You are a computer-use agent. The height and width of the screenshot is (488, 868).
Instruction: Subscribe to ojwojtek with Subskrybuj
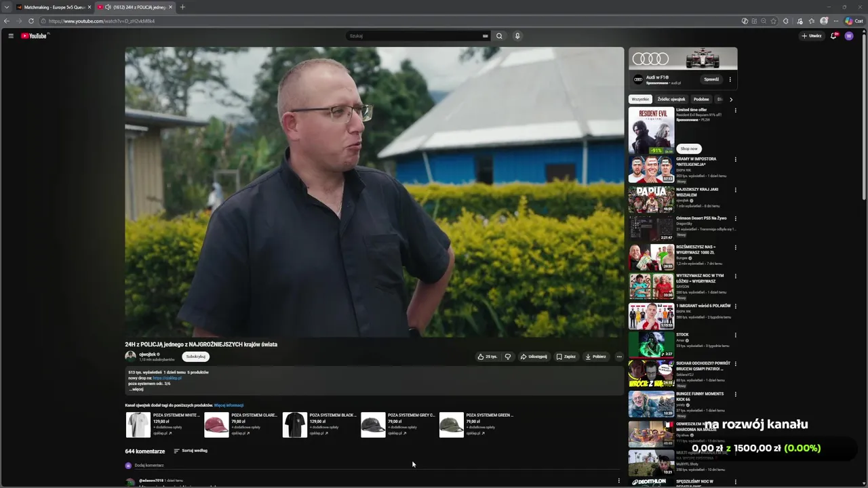(x=195, y=357)
